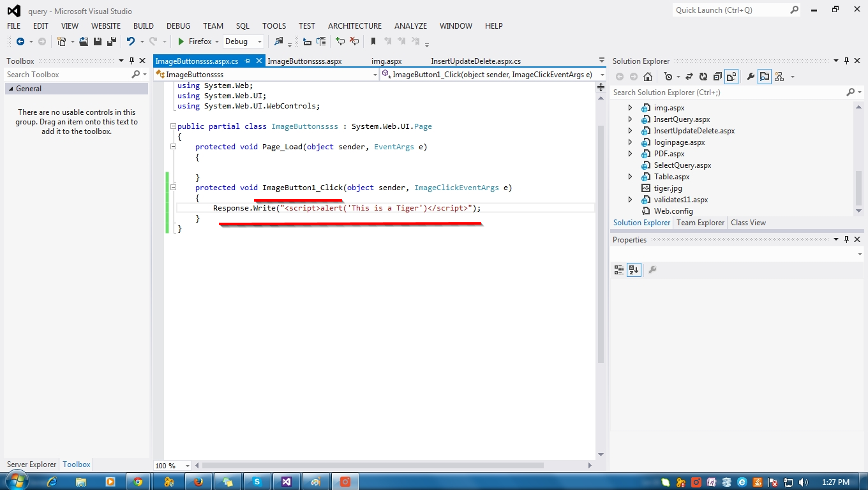Switch to Class View
The image size is (868, 490).
[x=747, y=223]
